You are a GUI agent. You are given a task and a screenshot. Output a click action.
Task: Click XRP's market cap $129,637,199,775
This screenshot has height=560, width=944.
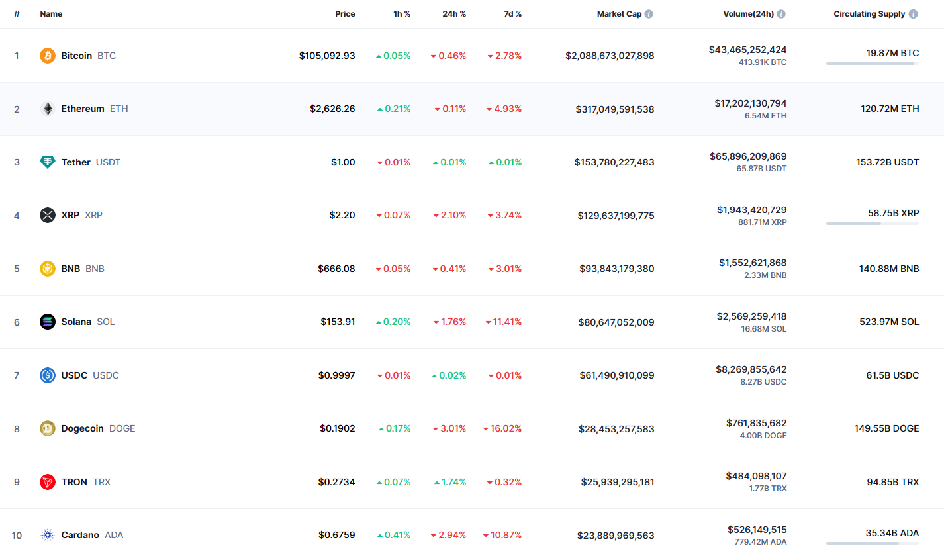coord(616,216)
